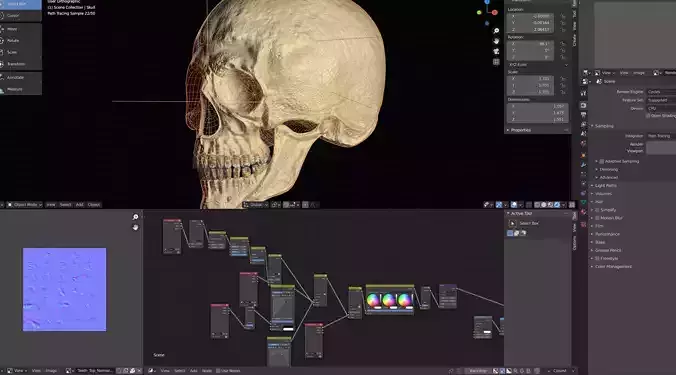Toggle Use Nodes checkbox in node editor
Viewport: 676px width, 375px height.
(218, 371)
